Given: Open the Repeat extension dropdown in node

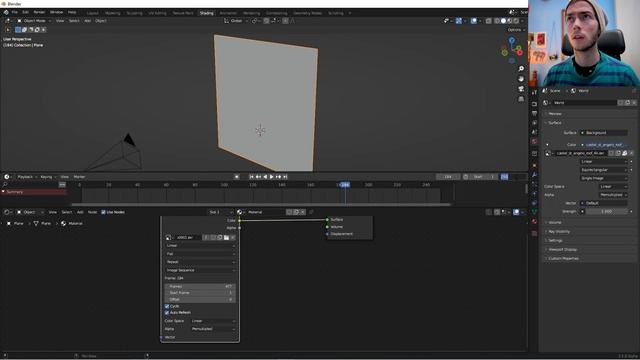Looking at the screenshot, I should [200, 262].
